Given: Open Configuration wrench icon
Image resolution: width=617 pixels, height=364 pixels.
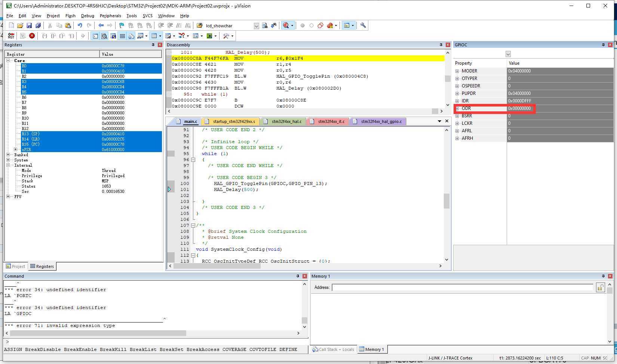Looking at the screenshot, I should (363, 25).
